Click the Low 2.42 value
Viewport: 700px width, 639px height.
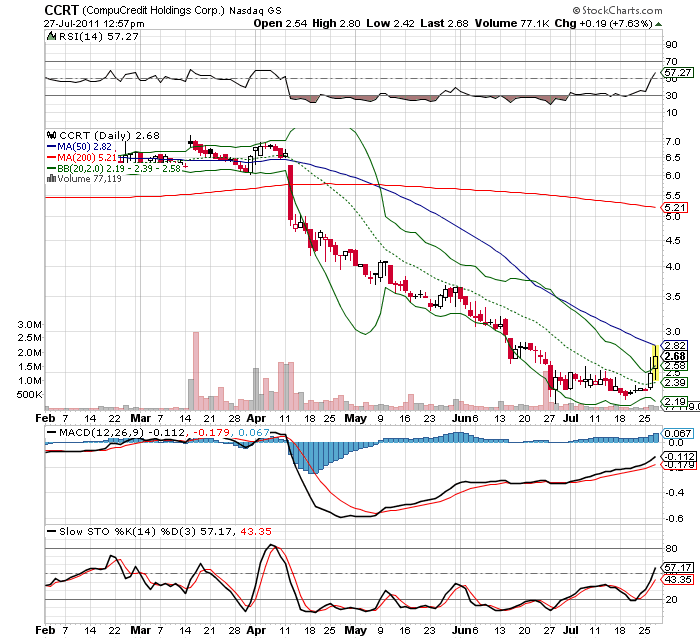[x=390, y=23]
